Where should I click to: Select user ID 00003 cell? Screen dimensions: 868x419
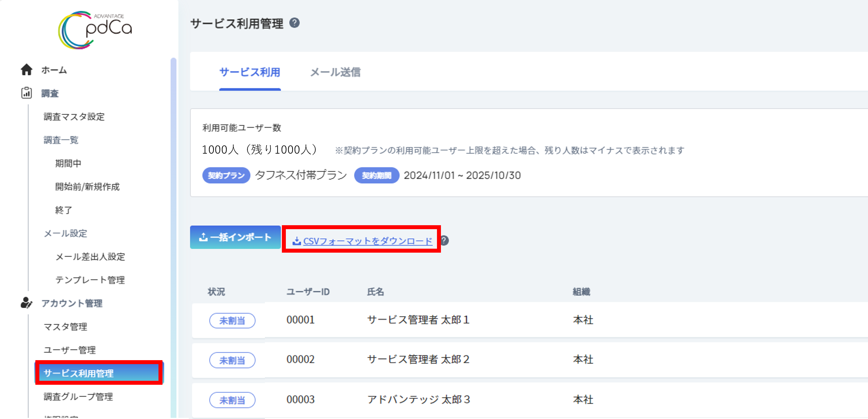[301, 399]
